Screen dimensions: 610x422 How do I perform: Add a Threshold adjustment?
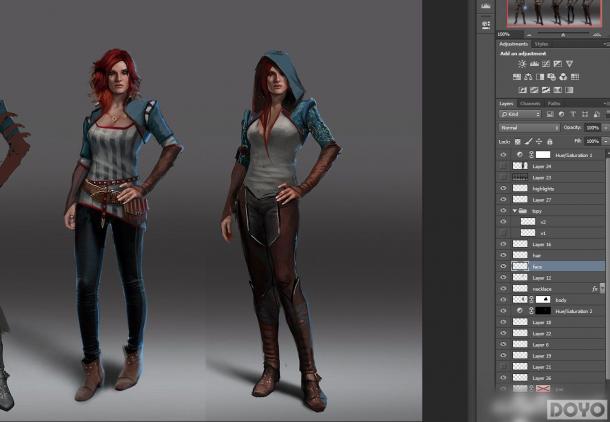click(x=546, y=90)
